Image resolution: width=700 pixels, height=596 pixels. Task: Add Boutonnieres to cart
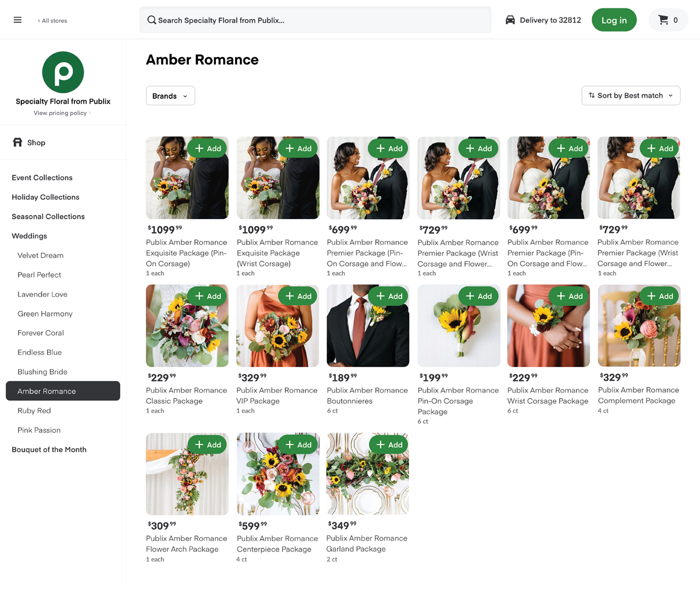pos(388,296)
